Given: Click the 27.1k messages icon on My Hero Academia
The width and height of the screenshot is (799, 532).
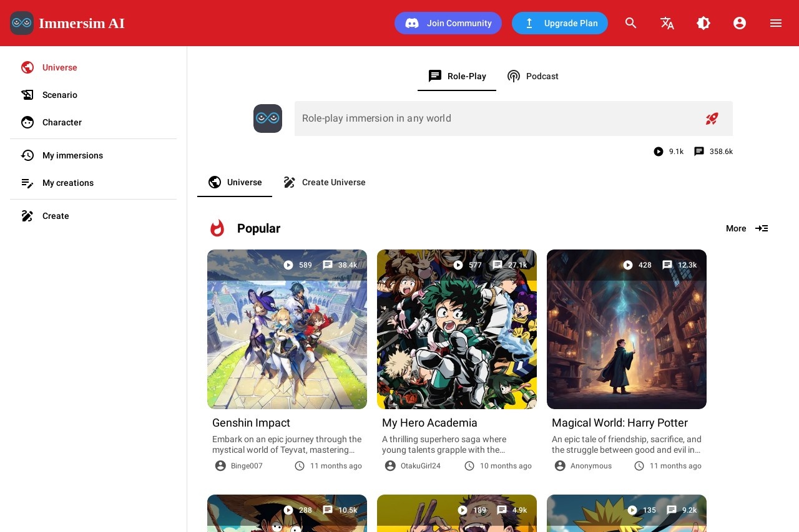Looking at the screenshot, I should tap(498, 265).
